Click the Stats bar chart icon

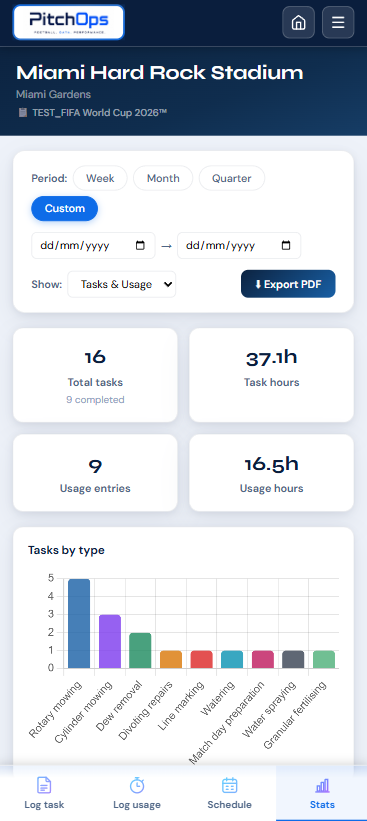pos(322,785)
